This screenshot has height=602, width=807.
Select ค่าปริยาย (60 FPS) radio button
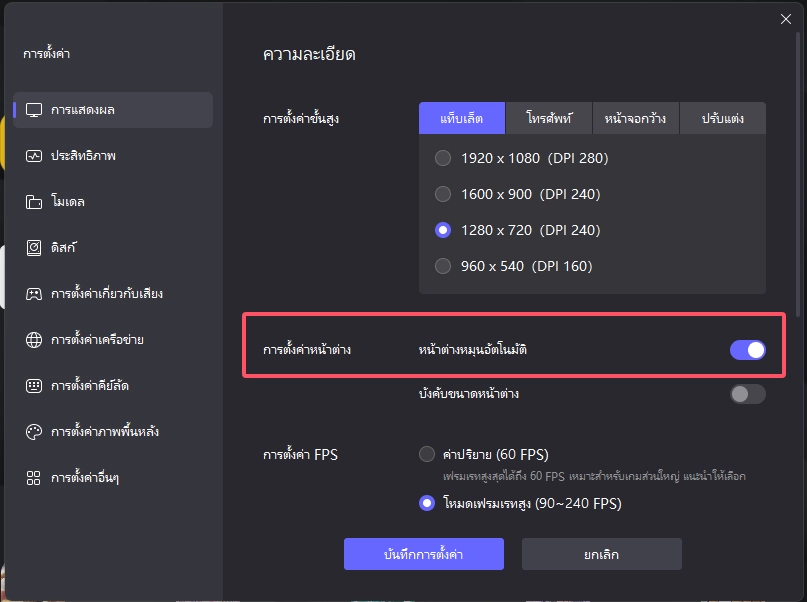427,454
